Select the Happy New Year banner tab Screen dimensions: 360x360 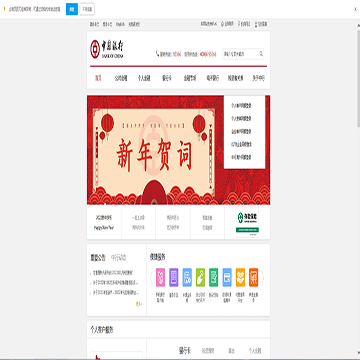coord(104,222)
